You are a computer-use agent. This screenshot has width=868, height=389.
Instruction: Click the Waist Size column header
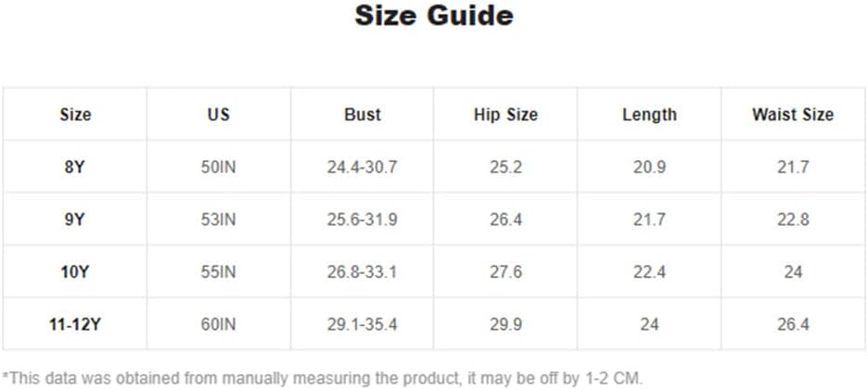(793, 114)
